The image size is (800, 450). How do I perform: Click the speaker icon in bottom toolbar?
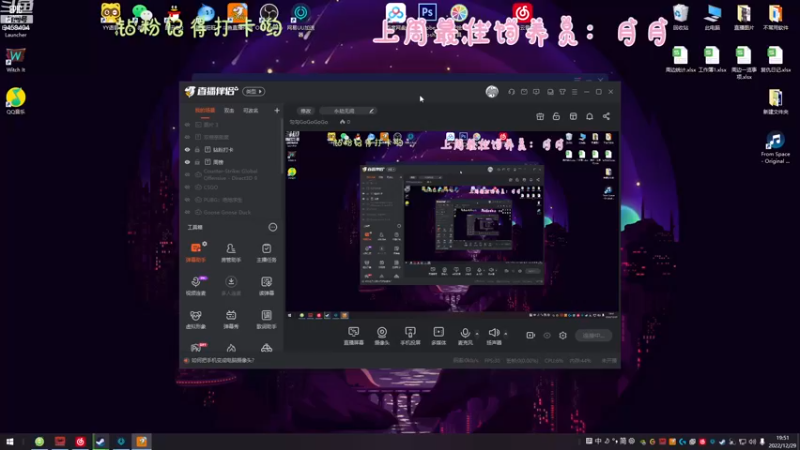pos(493,333)
